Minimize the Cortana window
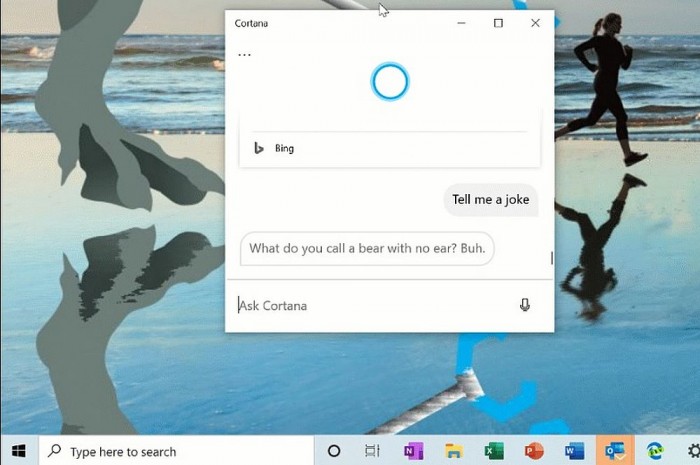 point(461,23)
